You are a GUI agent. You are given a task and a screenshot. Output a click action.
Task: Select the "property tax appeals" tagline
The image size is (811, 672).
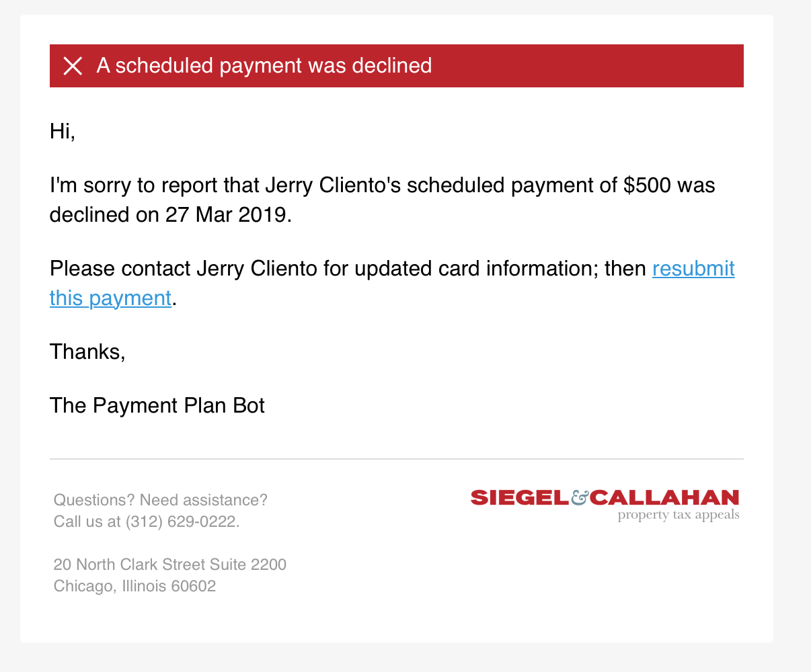(678, 515)
